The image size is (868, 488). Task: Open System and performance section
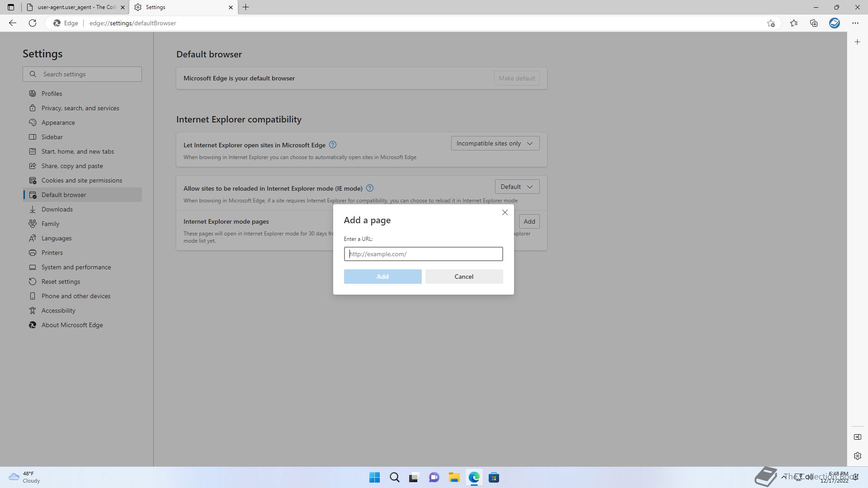pos(82,267)
